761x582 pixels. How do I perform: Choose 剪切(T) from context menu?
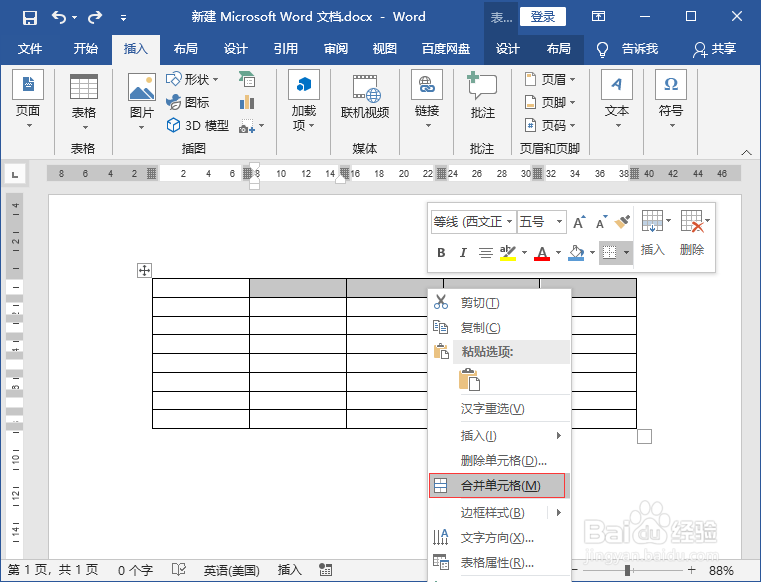pyautogui.click(x=499, y=302)
